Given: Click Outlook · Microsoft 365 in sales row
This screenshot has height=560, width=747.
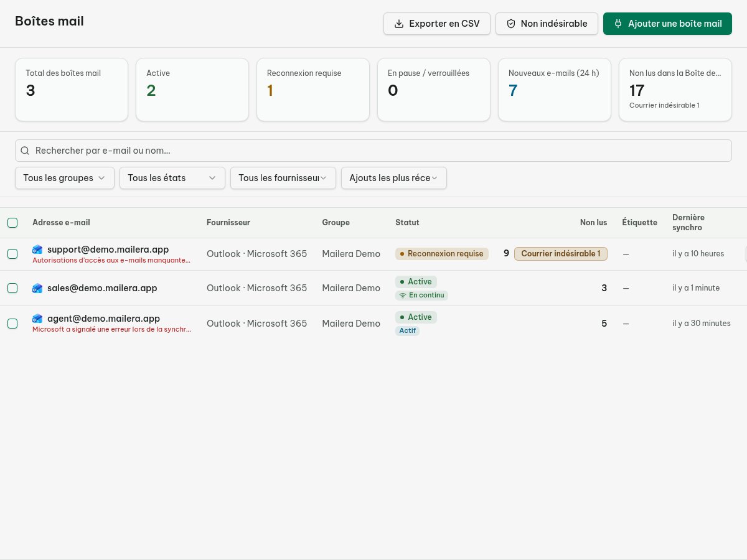Looking at the screenshot, I should click(x=256, y=288).
